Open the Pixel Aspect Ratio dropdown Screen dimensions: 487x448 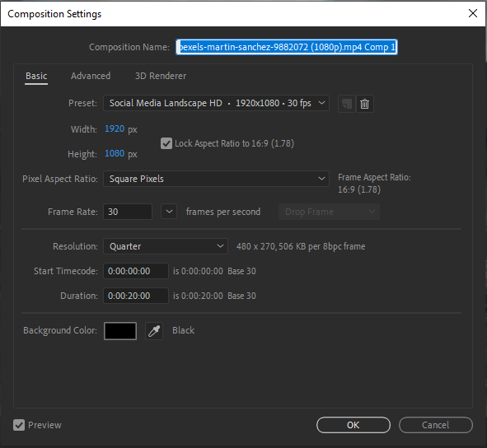pyautogui.click(x=216, y=179)
